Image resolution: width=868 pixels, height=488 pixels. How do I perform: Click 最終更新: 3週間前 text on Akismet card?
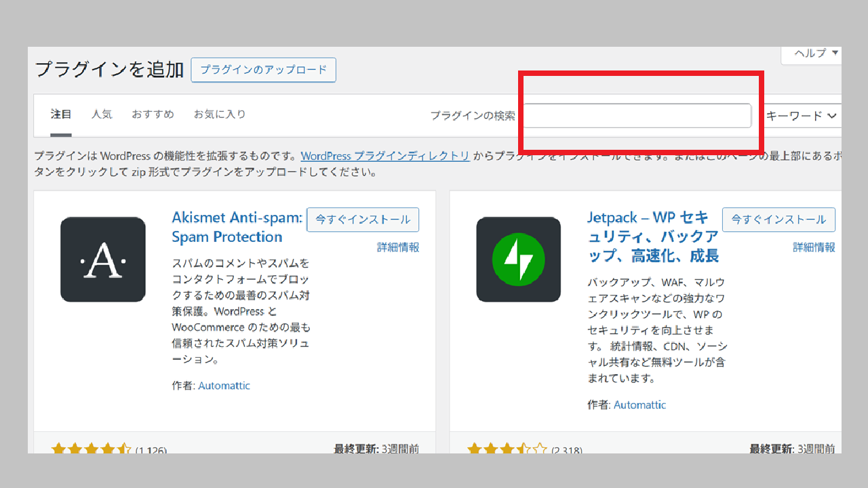tap(376, 448)
